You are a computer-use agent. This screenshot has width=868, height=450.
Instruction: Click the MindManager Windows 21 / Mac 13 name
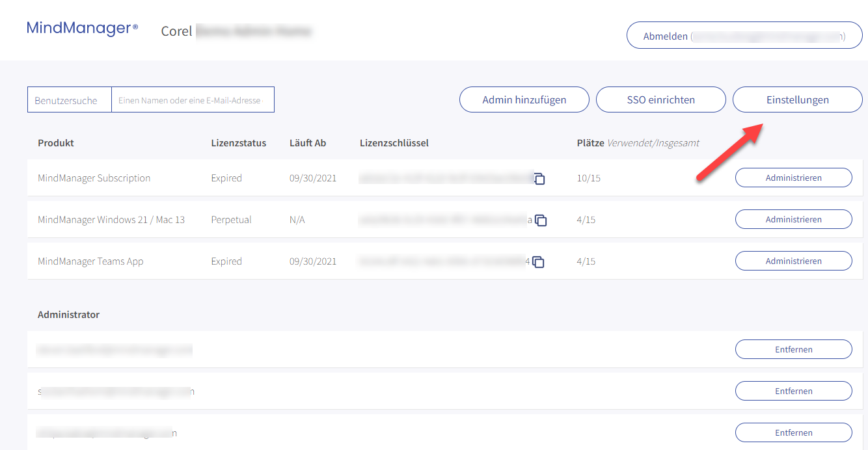[111, 220]
